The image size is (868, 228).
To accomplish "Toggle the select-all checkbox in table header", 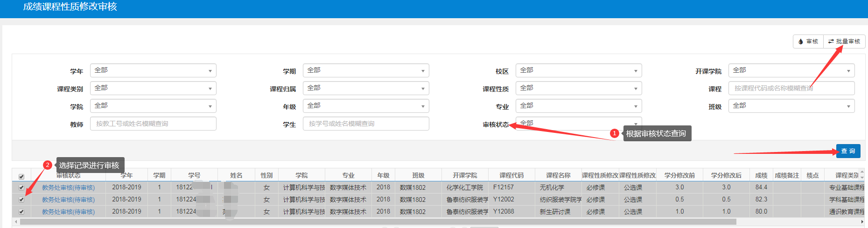I will pyautogui.click(x=21, y=177).
